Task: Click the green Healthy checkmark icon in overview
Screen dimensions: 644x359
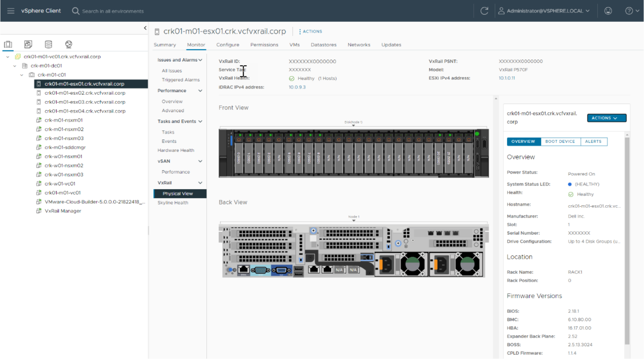Action: click(x=570, y=194)
